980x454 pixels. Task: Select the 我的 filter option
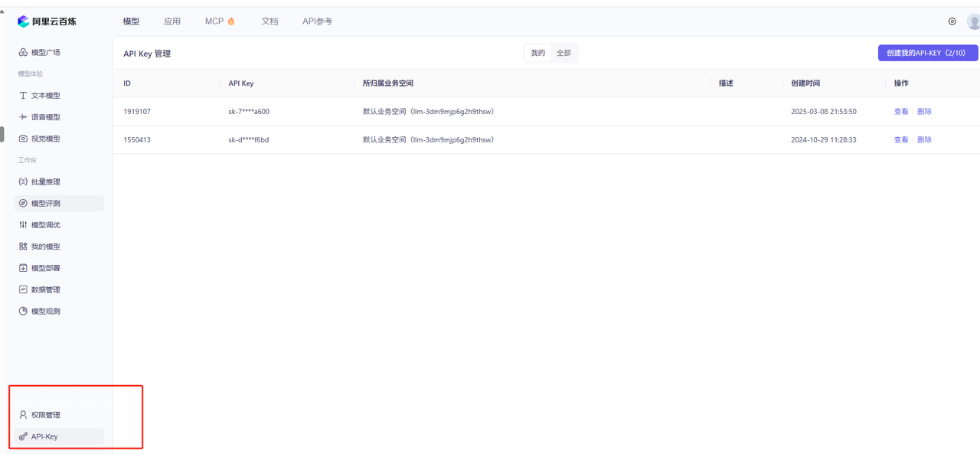click(538, 53)
